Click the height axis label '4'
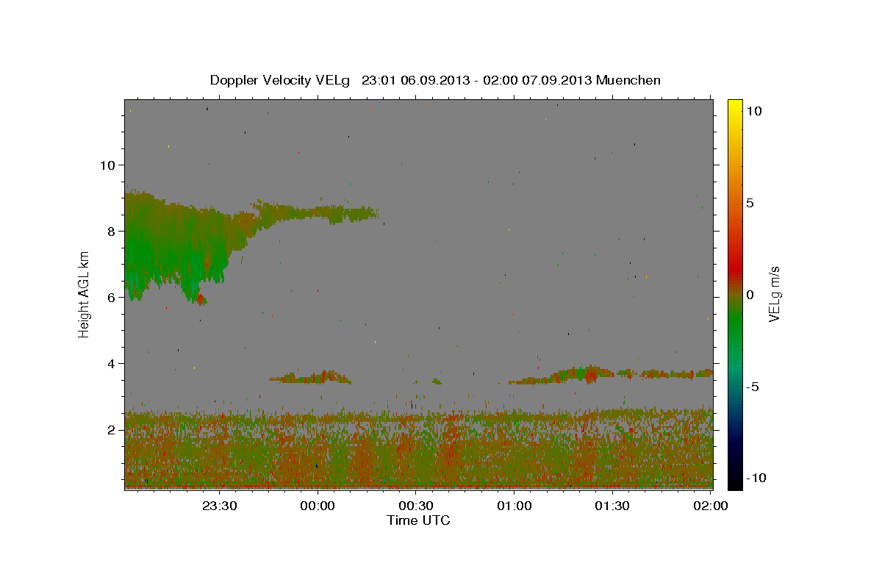Viewport: 882px width, 588px height. (x=112, y=363)
